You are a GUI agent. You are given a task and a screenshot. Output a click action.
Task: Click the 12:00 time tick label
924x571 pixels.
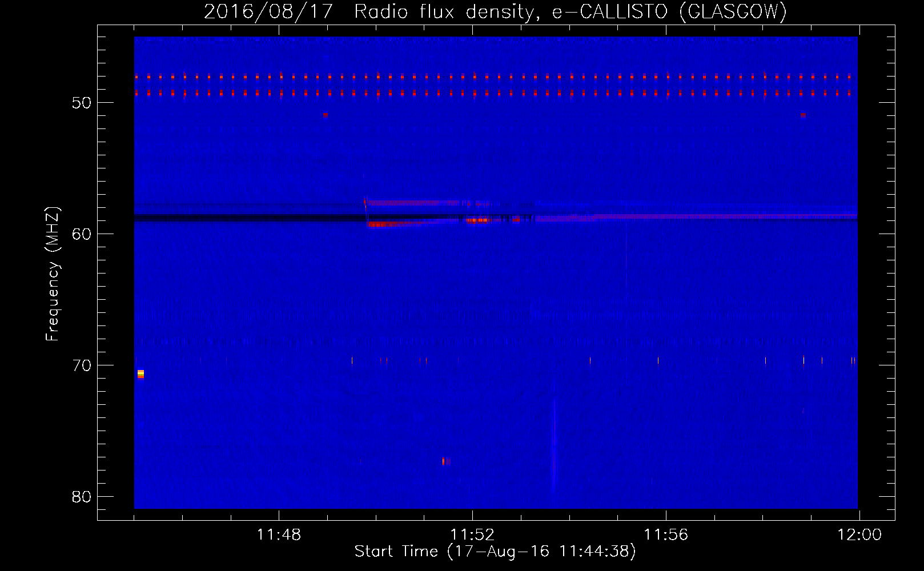click(x=859, y=535)
